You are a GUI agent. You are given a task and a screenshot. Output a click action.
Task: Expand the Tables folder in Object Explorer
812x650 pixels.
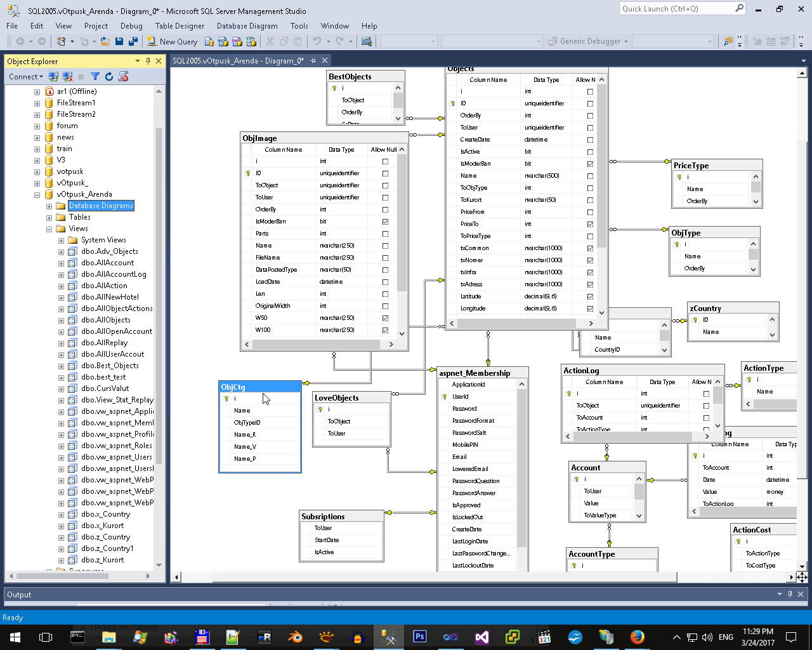point(49,218)
